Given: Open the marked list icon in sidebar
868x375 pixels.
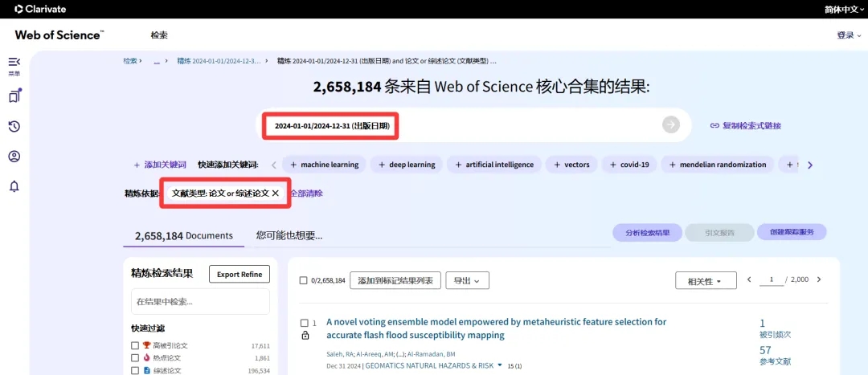Looking at the screenshot, I should click(x=14, y=96).
